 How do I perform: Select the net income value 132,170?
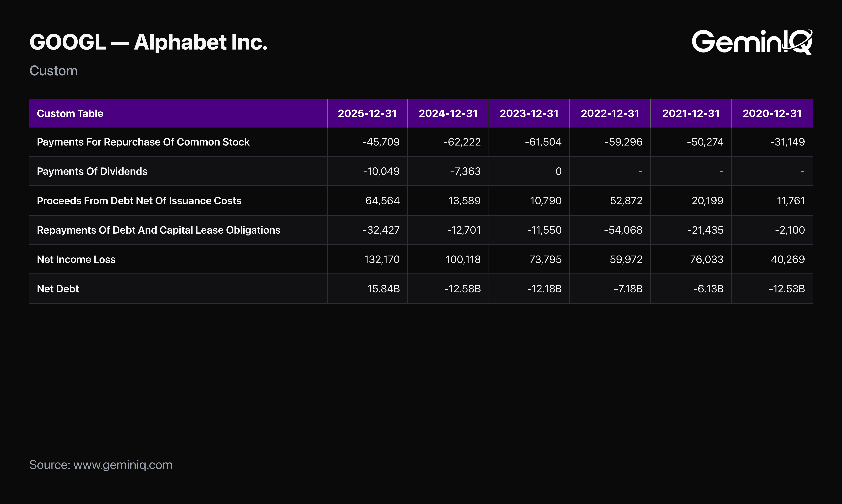(382, 259)
